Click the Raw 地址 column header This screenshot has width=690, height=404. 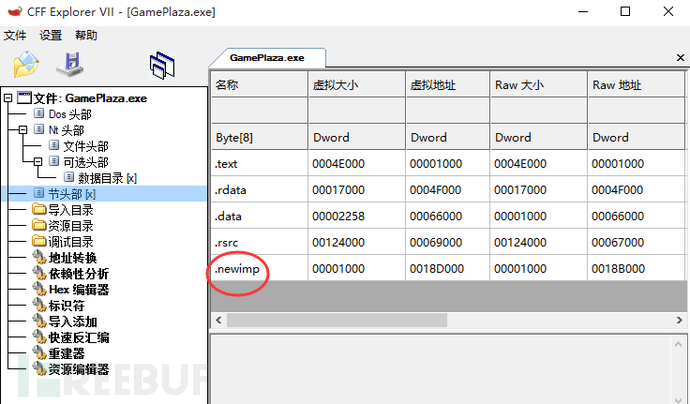point(635,84)
